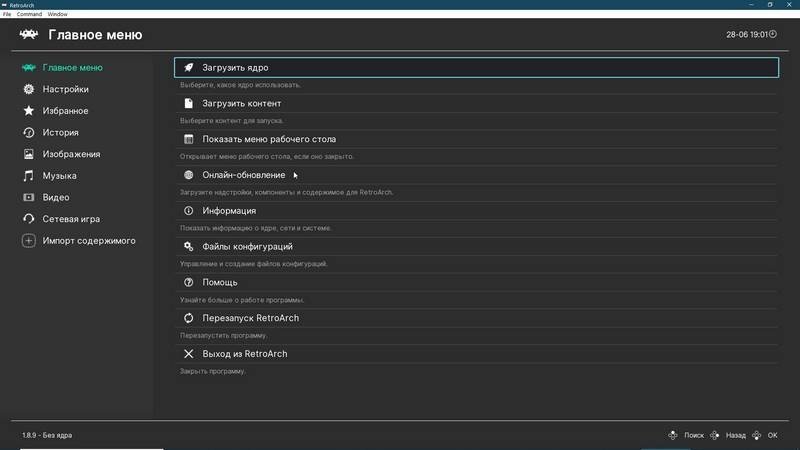Click Поиск in the bottom bar
Image resolution: width=800 pixels, height=450 pixels.
coord(693,436)
